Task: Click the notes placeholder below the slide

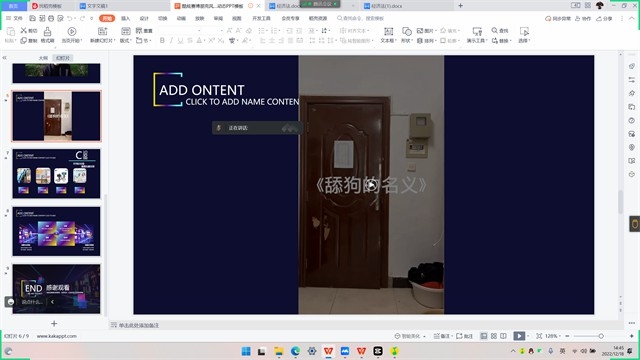Action: click(x=139, y=325)
